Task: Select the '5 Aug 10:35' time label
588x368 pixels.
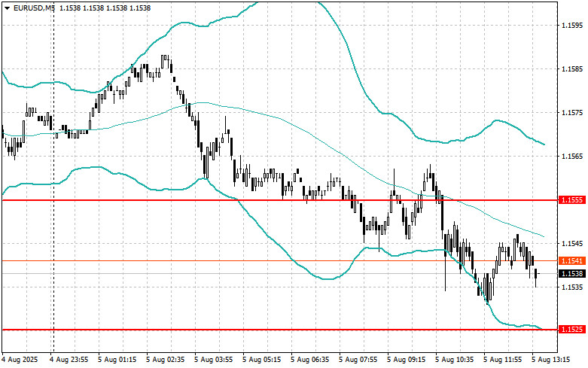Action: click(455, 360)
